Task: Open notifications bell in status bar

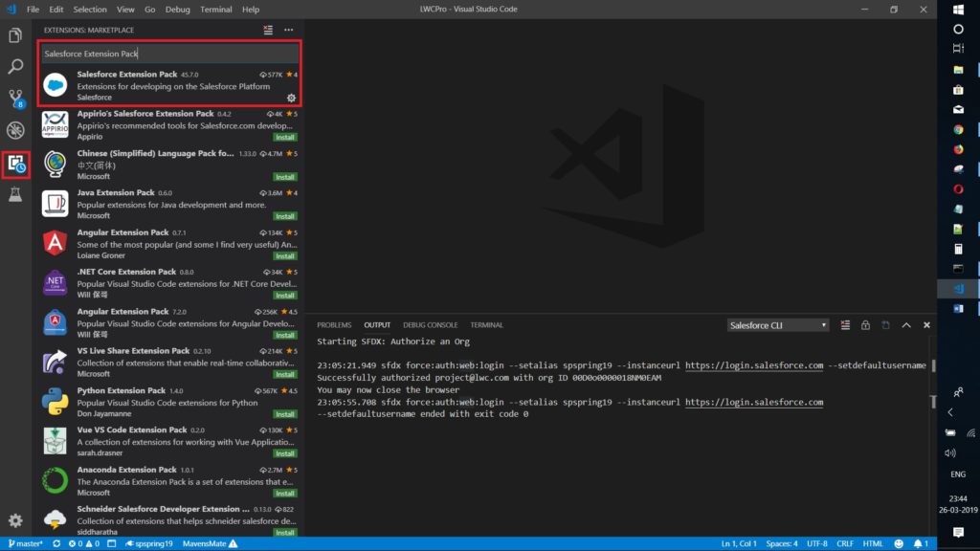Action: pyautogui.click(x=921, y=543)
